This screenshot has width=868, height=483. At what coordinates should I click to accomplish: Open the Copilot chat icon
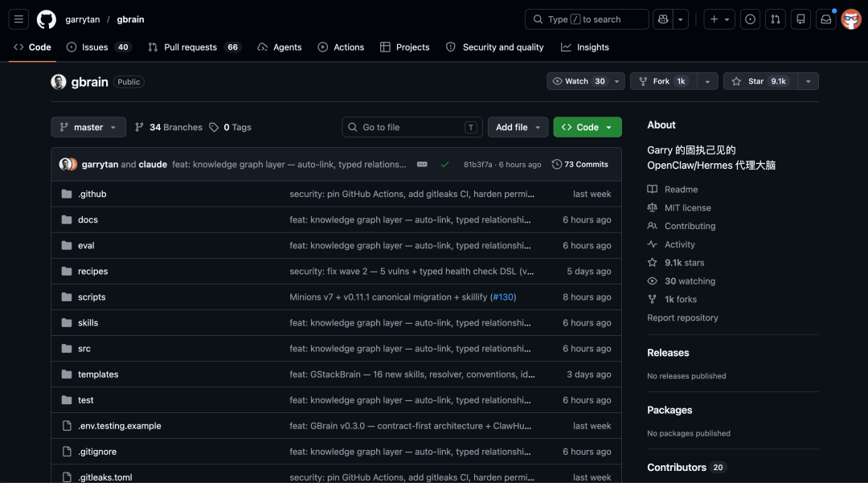tap(662, 19)
